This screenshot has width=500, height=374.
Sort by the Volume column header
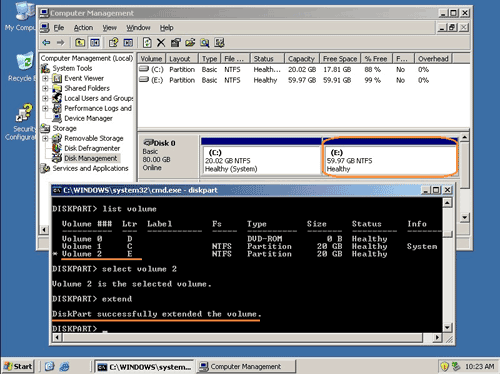point(151,59)
